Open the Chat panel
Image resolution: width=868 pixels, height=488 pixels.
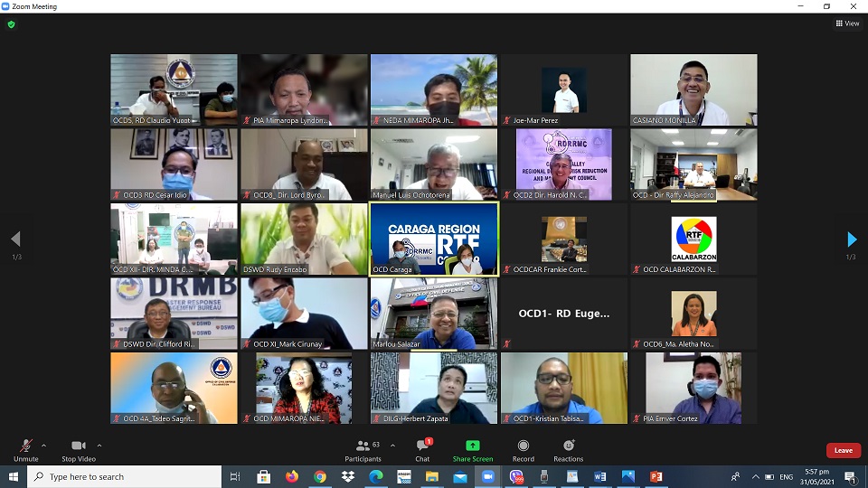click(422, 449)
